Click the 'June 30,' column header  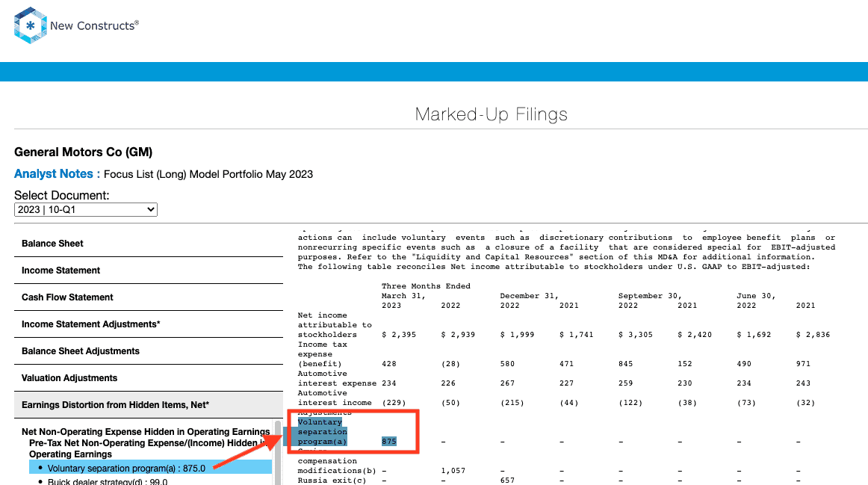coord(756,296)
